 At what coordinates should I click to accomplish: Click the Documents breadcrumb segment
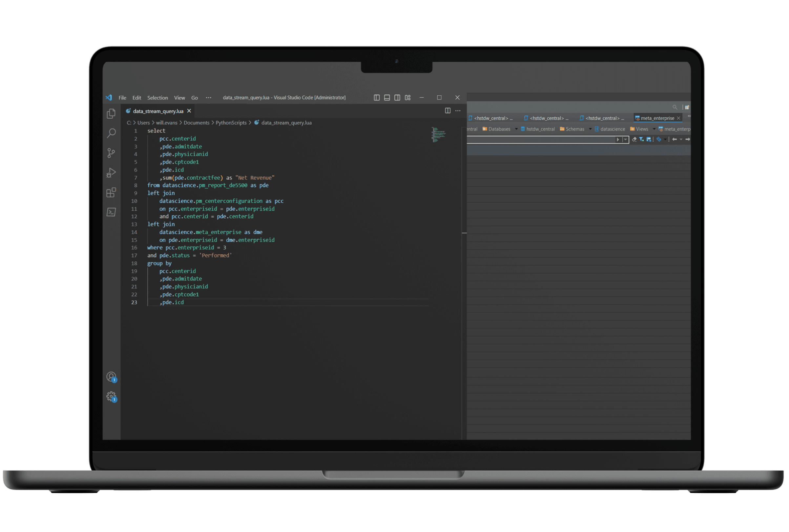click(x=197, y=123)
